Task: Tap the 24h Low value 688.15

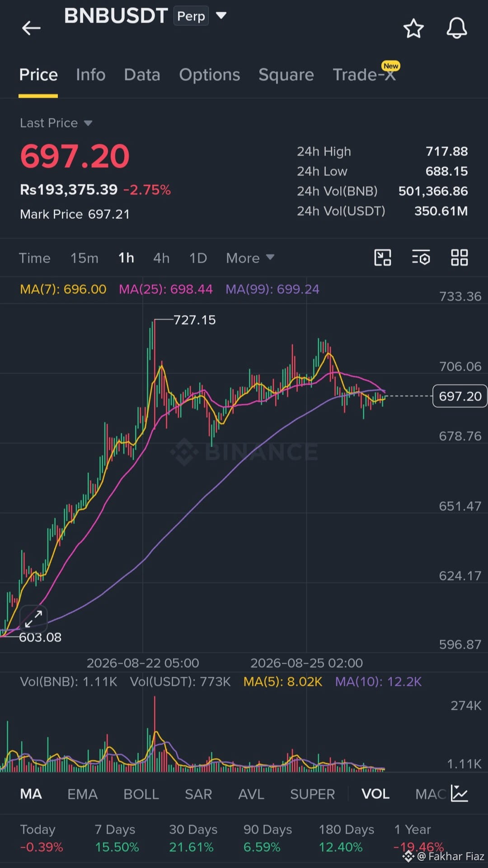Action: pyautogui.click(x=446, y=171)
